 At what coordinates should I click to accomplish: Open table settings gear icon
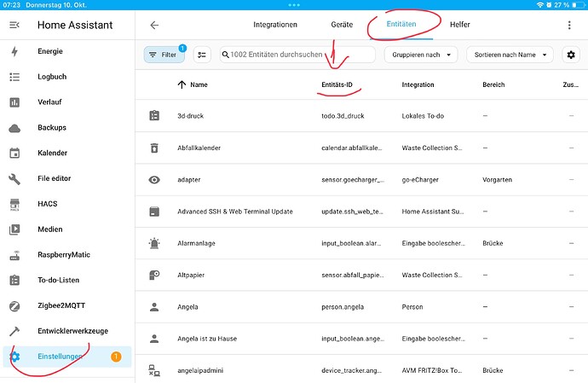[x=571, y=55]
